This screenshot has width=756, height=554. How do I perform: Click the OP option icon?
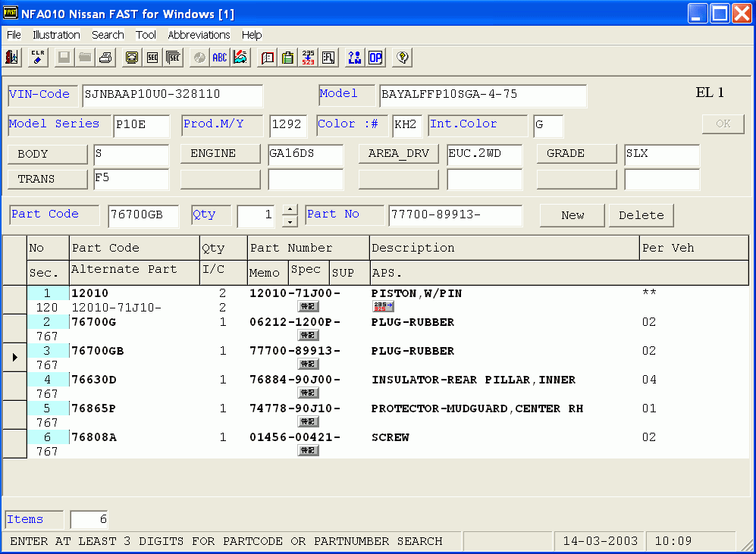(375, 58)
